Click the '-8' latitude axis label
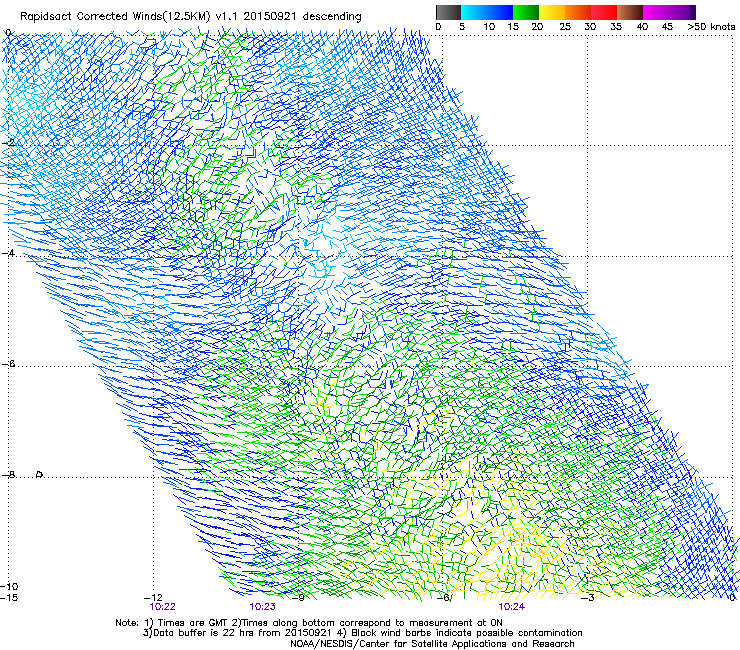Viewport: 740px width, 650px height. (x=8, y=475)
